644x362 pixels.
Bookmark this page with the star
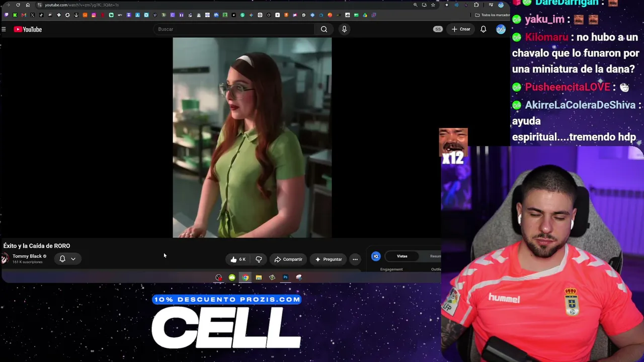click(433, 5)
